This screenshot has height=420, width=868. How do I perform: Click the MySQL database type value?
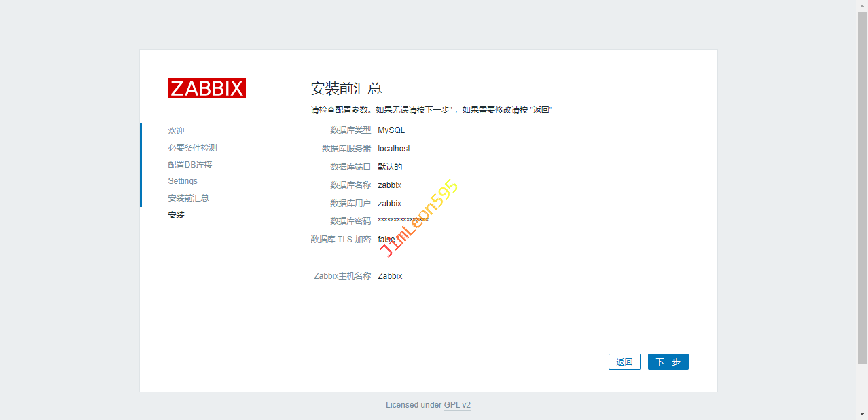coord(391,130)
